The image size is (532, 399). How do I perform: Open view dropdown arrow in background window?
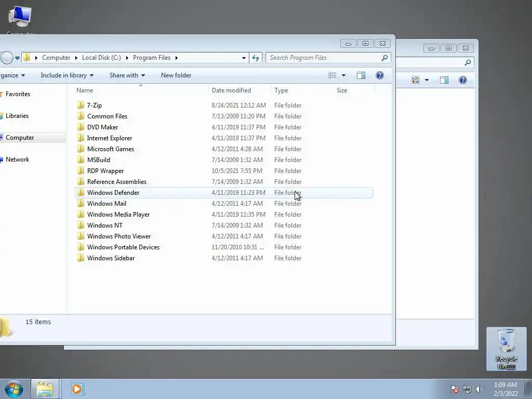[427, 80]
